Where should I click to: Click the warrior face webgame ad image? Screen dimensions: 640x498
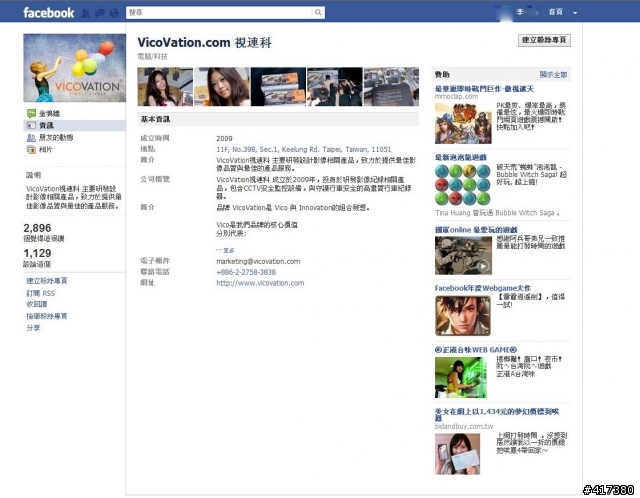[x=463, y=316]
